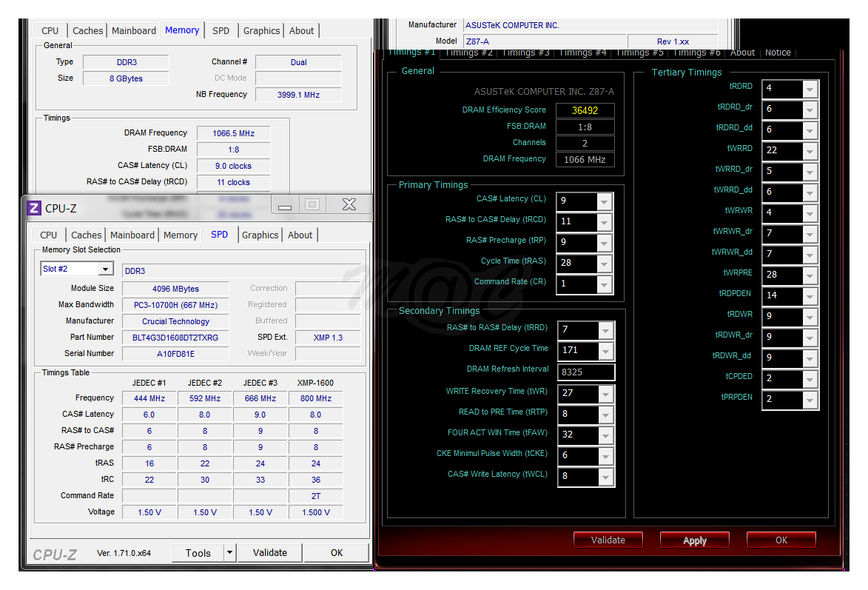Click the Tools button in CPU-Z

[198, 553]
